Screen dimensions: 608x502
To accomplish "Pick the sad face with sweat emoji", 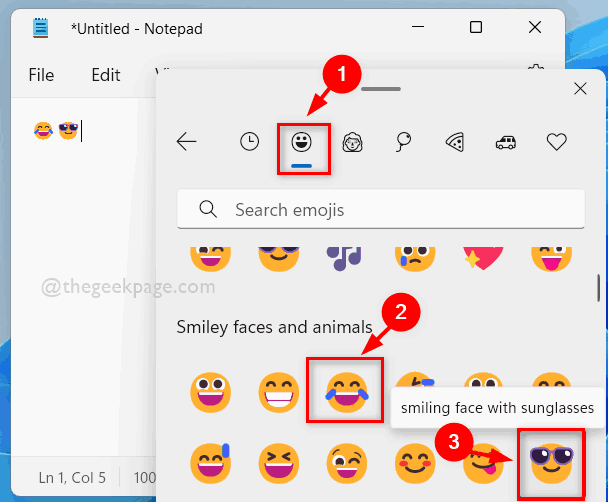I will pos(415,259).
